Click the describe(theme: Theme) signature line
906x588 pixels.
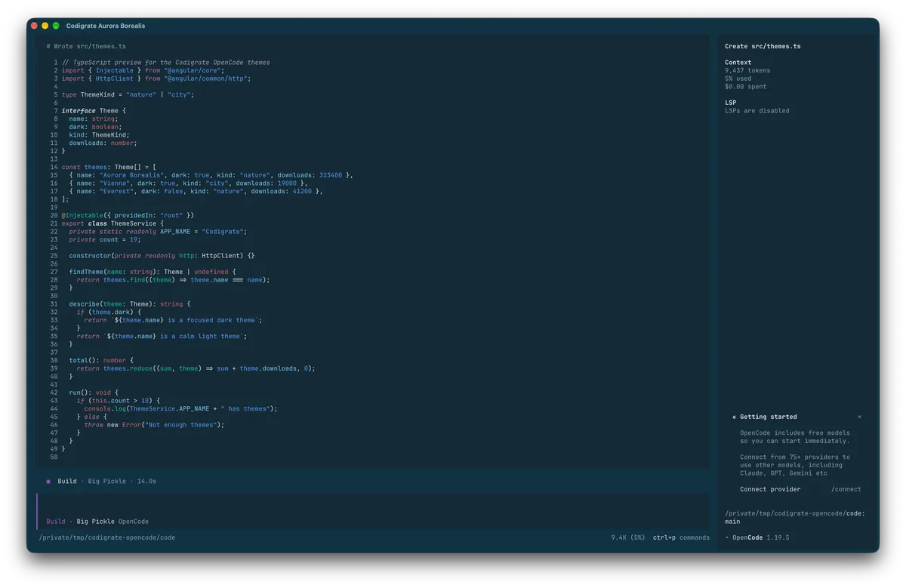coord(130,304)
